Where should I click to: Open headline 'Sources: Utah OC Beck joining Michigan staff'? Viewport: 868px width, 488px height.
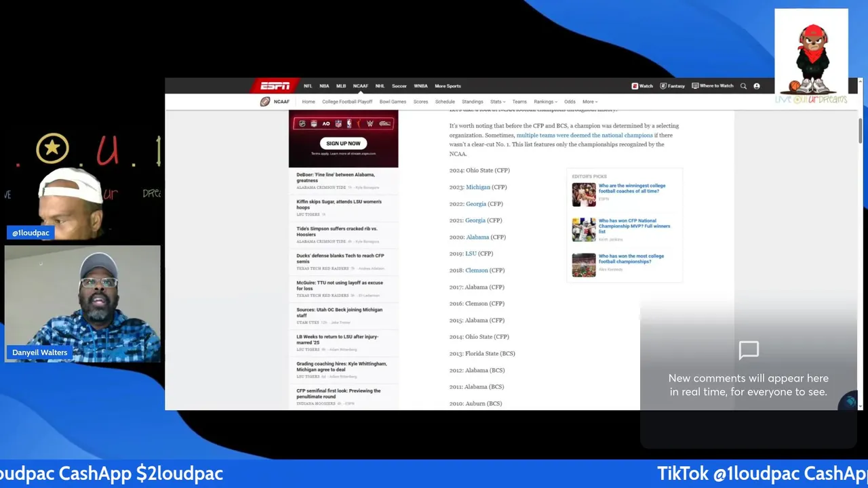pos(339,312)
